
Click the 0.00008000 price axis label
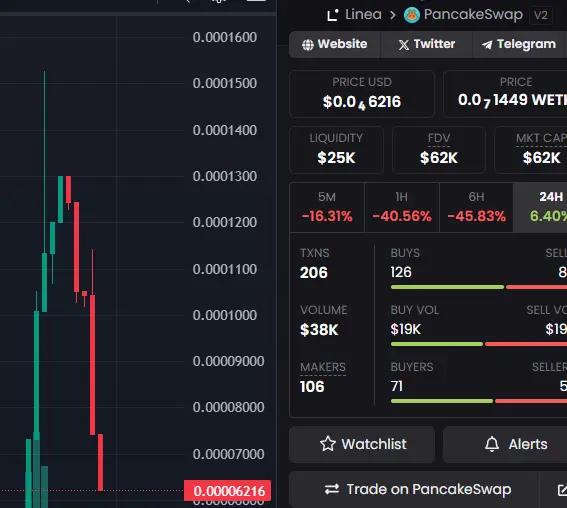click(229, 407)
